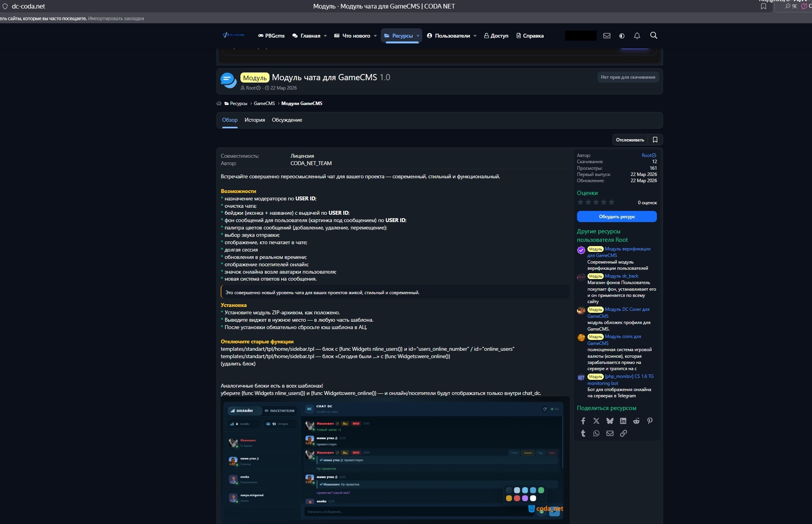Click the verification module purple check icon
Viewport: 812px width, 524px height.
coord(581,250)
